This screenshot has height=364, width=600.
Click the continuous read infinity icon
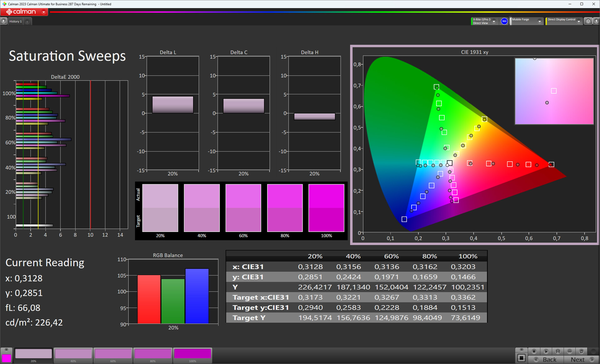click(x=570, y=351)
